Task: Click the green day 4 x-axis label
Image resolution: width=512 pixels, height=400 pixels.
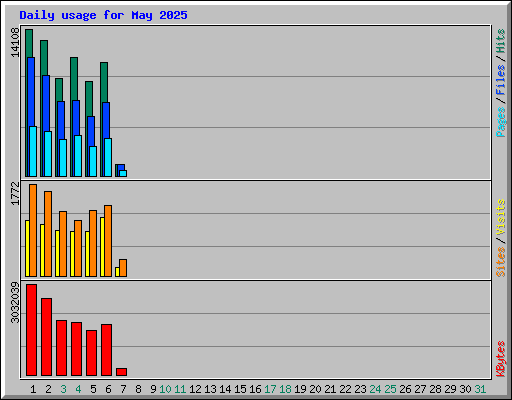Action: click(x=78, y=389)
